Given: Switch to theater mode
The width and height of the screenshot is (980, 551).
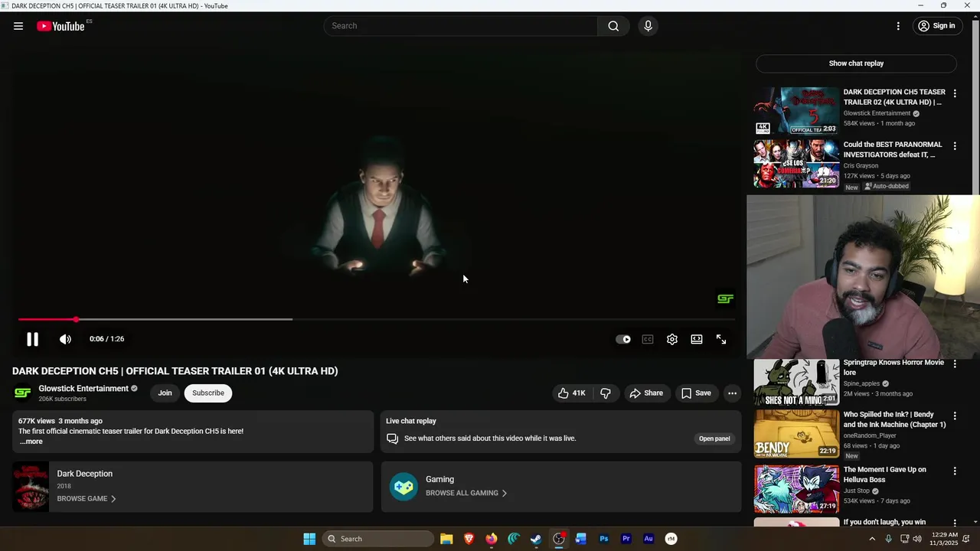Looking at the screenshot, I should coord(697,339).
